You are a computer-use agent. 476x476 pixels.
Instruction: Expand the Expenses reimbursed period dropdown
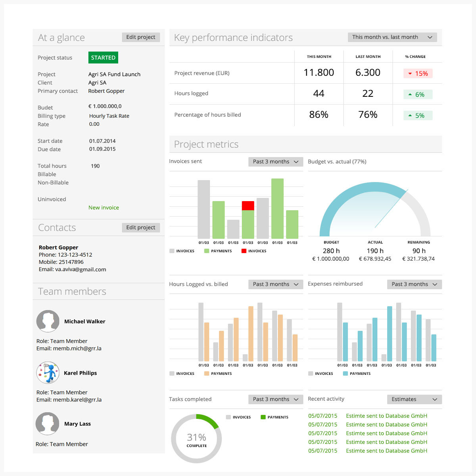click(x=414, y=284)
